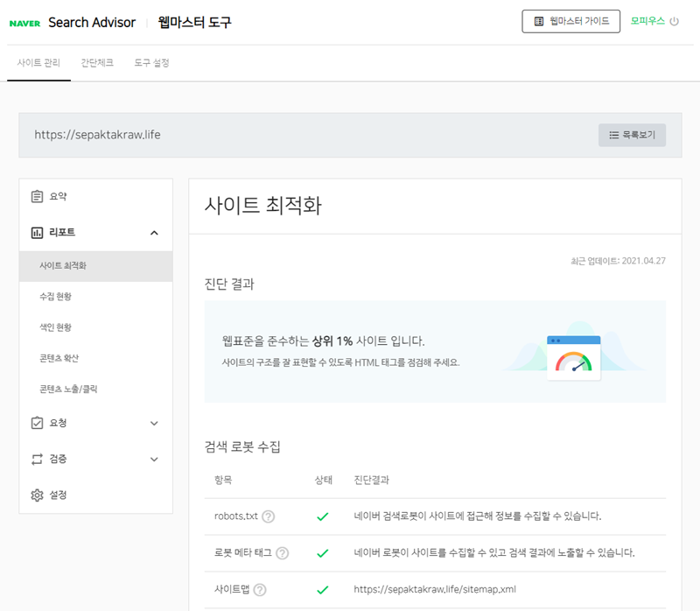Screen dimensions: 700x611
Task: Open help tooltip for 로봇 메타 태그
Action: click(283, 553)
